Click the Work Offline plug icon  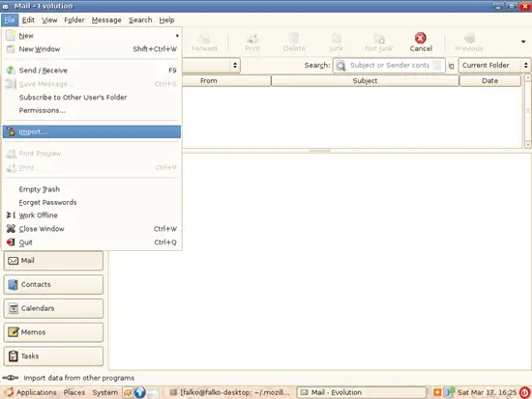11,214
